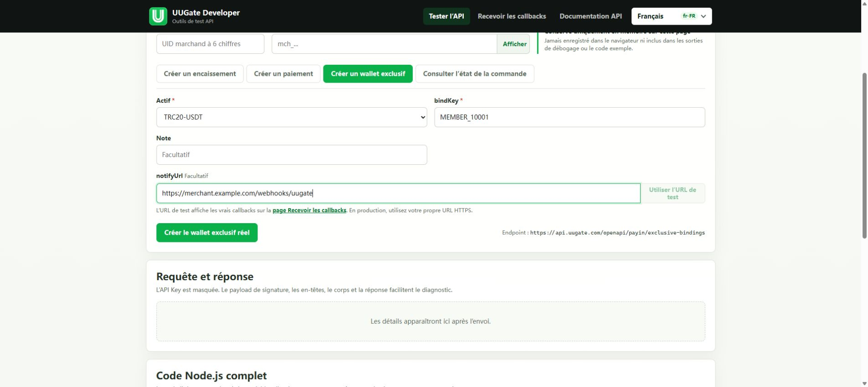Click the language dropdown chevron arrow
868x387 pixels.
coord(703,16)
